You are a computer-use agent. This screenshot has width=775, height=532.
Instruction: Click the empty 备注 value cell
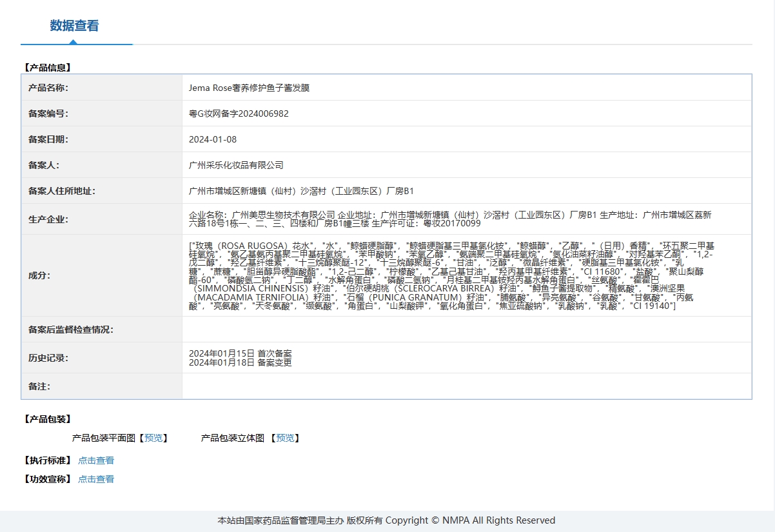[466, 386]
